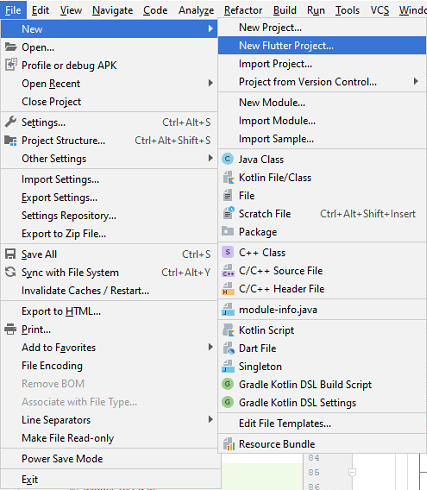This screenshot has width=427, height=490.
Task: Expand the Add to Favorites submenu arrow
Action: tap(210, 347)
